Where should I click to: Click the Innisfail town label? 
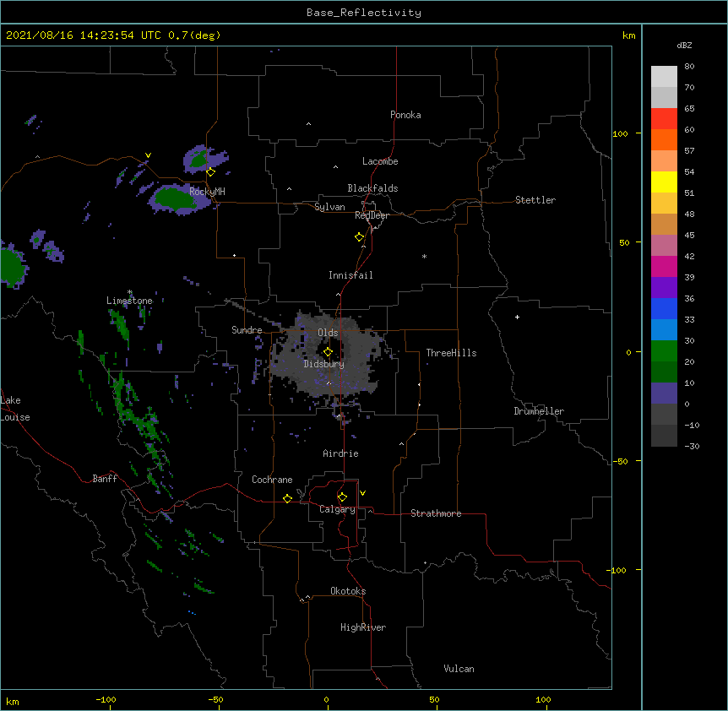point(350,275)
